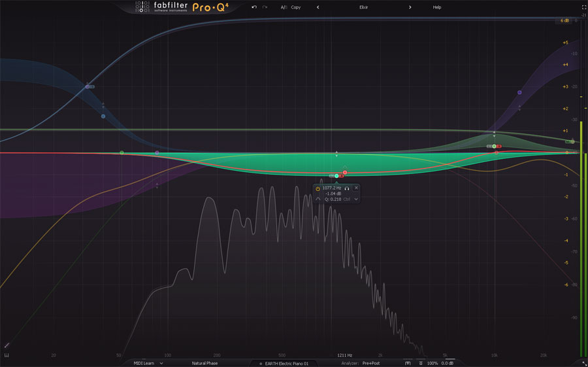Click the 0.0 dB output gain value

(448, 363)
